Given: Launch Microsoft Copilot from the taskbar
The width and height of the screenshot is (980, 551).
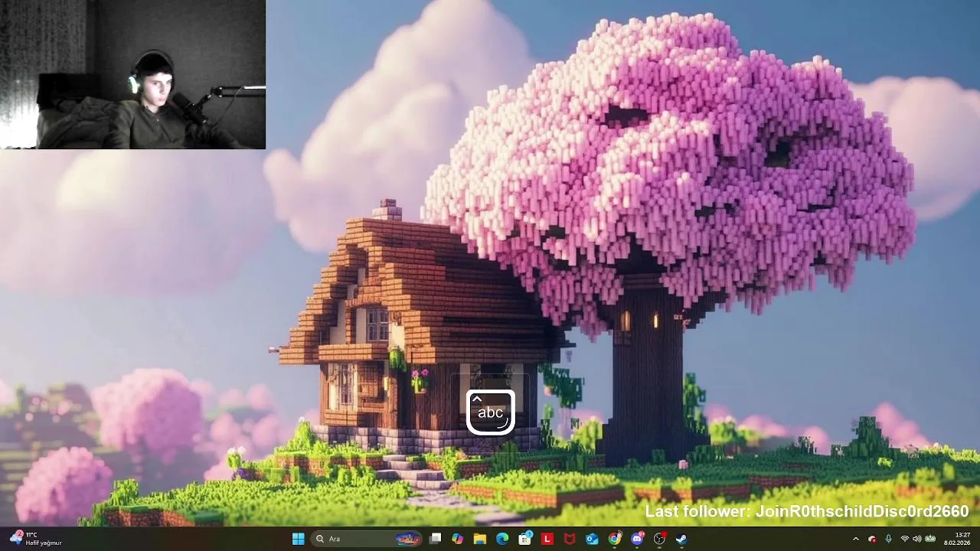Looking at the screenshot, I should pyautogui.click(x=457, y=539).
